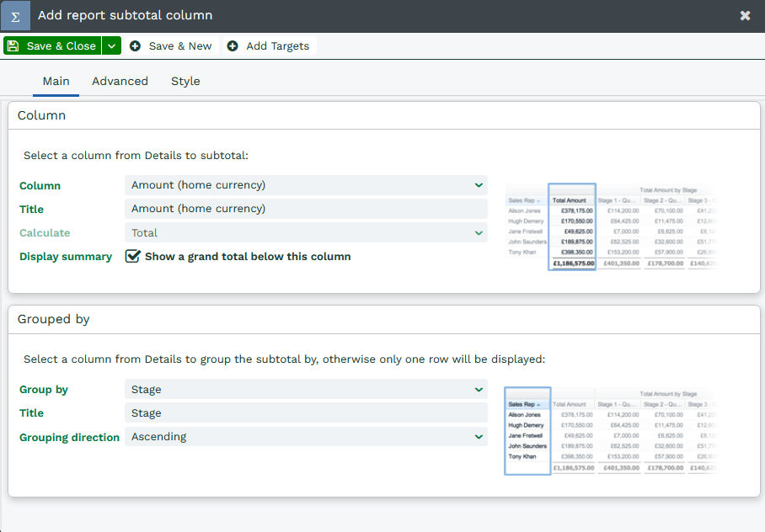Viewport: 765px width, 532px height.
Task: Open the Style tab
Action: click(185, 82)
